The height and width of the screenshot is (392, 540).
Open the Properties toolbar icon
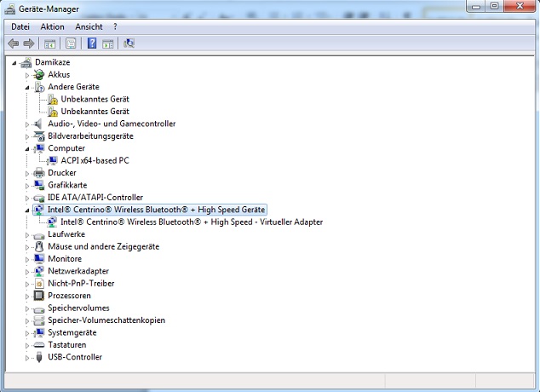coord(71,43)
